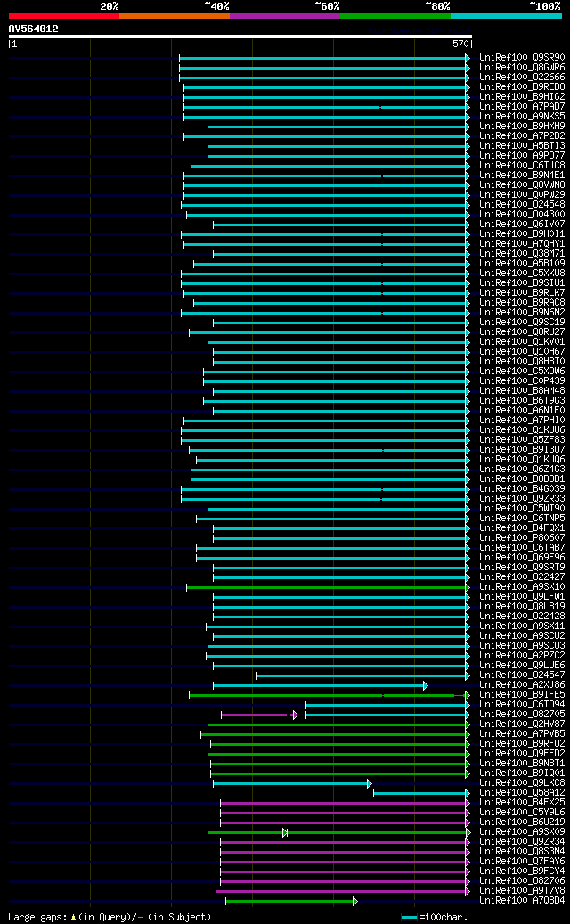Screen dimensions: 570x924
Task: Select the UniRef100_B9SIU1 label
Action: (522, 283)
